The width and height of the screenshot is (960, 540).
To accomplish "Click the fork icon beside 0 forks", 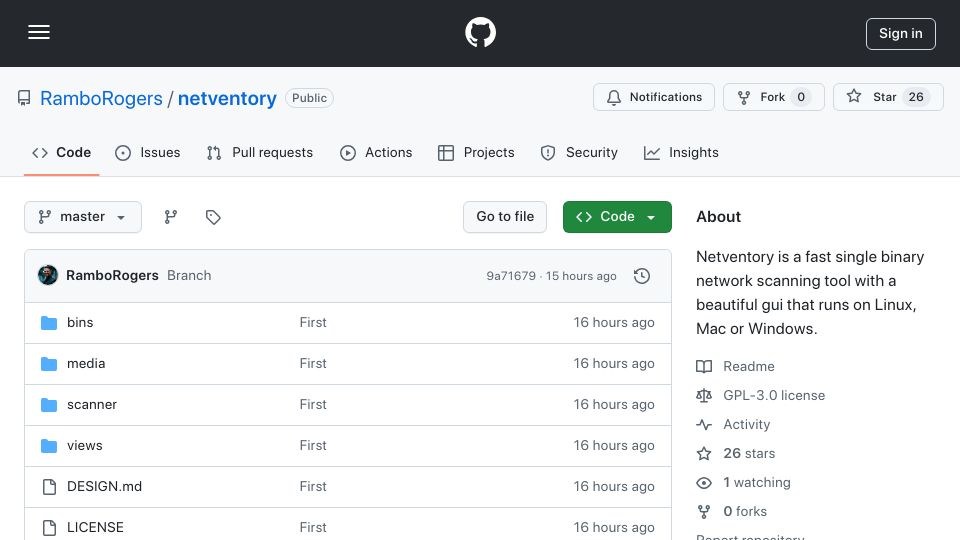I will click(704, 511).
